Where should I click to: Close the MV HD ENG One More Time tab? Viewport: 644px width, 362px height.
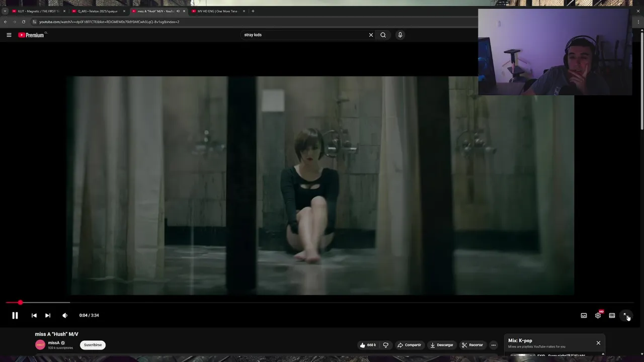click(244, 11)
